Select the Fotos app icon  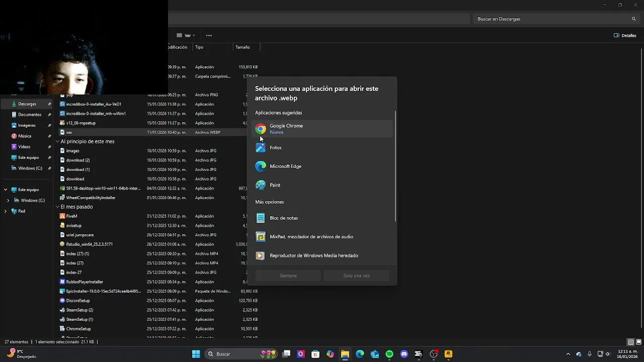click(261, 148)
